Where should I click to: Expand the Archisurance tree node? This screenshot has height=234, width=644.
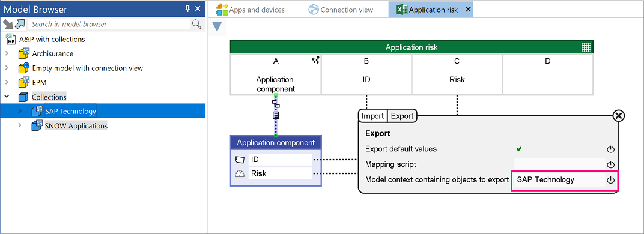pyautogui.click(x=7, y=54)
